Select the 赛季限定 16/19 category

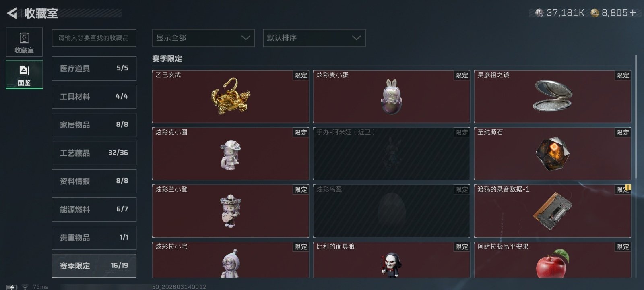pos(94,266)
